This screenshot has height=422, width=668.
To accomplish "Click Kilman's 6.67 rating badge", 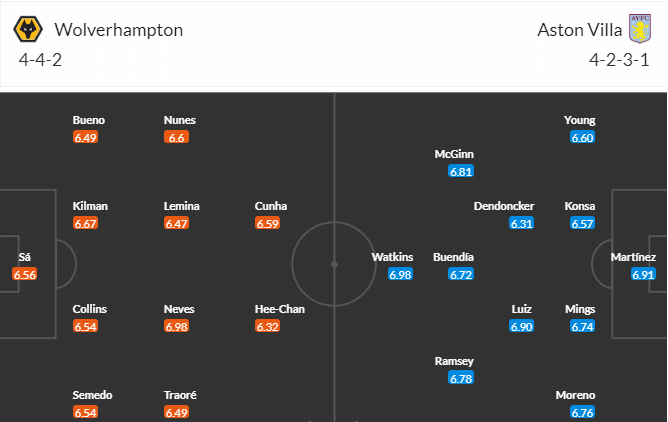I will 85,224.
